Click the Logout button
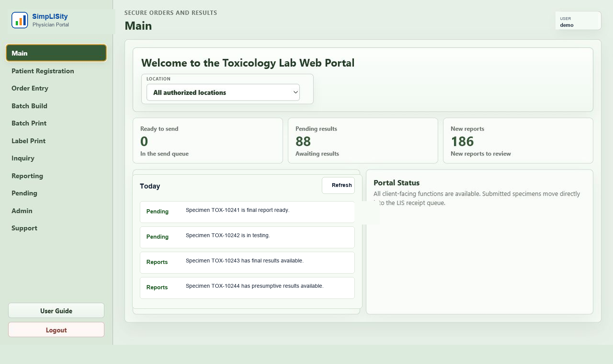This screenshot has height=364, width=613. tap(56, 330)
